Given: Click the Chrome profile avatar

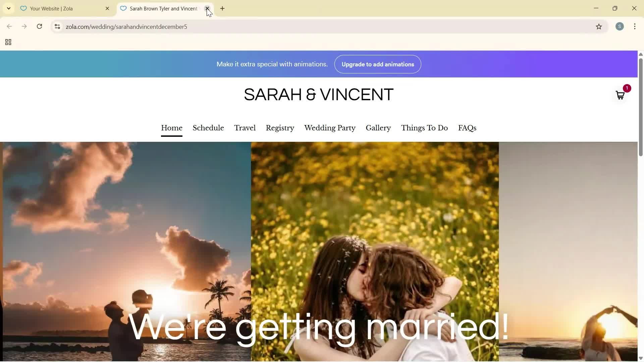Looking at the screenshot, I should pos(620,26).
